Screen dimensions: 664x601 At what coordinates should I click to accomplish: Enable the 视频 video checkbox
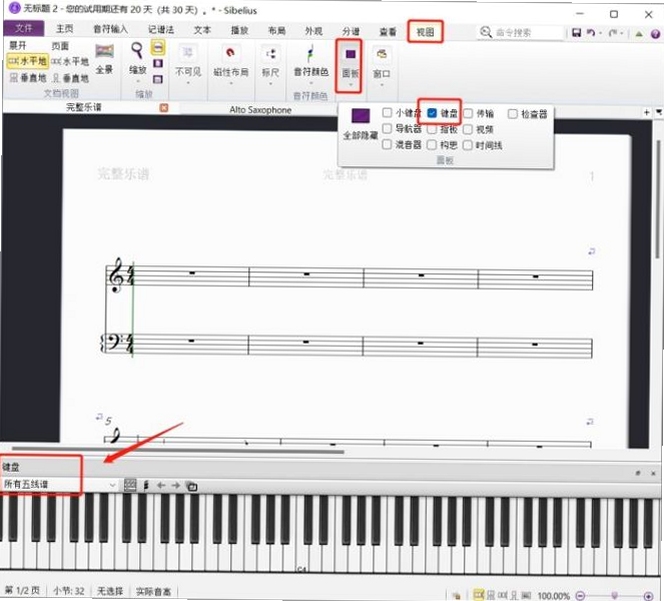[x=468, y=130]
